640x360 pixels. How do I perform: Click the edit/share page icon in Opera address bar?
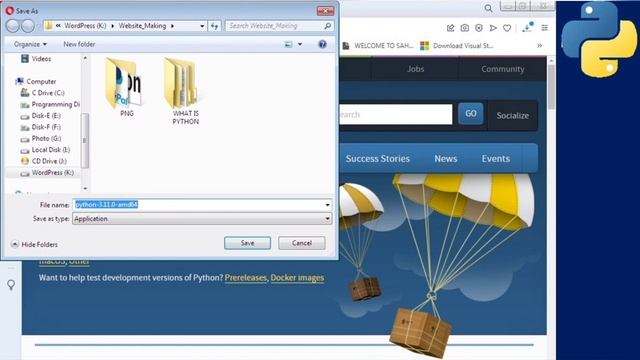tap(451, 28)
